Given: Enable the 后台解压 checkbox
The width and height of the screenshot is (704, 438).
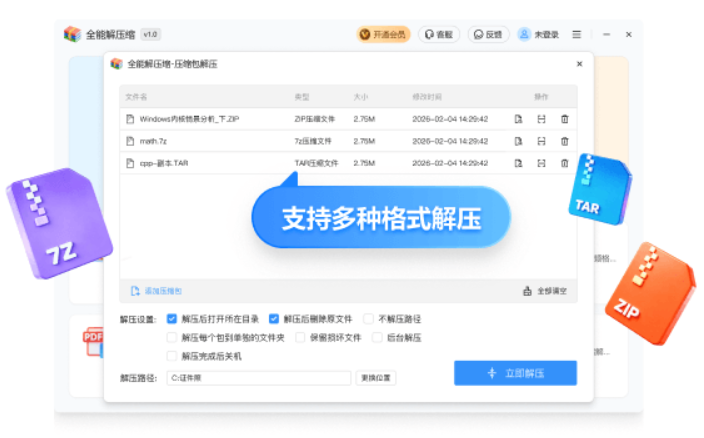Looking at the screenshot, I should coord(377,337).
